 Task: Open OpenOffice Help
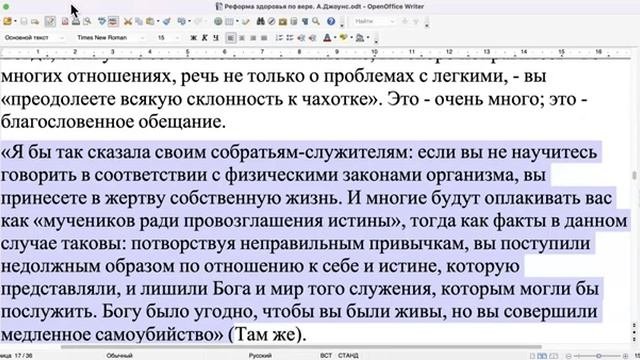coord(331,21)
